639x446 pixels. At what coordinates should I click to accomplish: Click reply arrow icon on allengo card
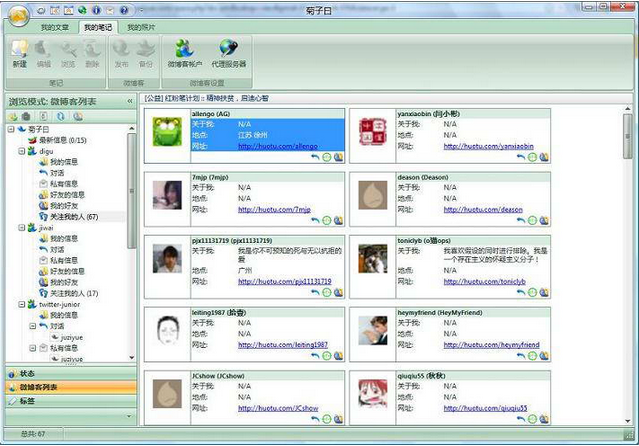pos(316,157)
